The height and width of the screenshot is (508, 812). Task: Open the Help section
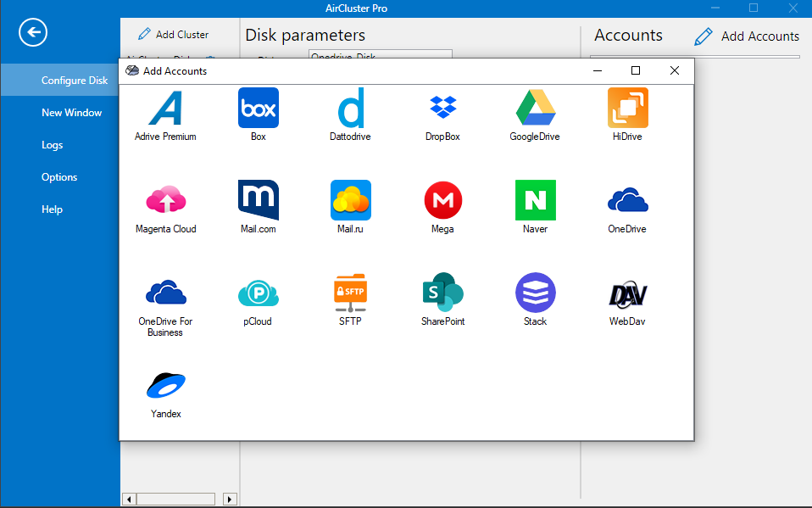coord(52,209)
